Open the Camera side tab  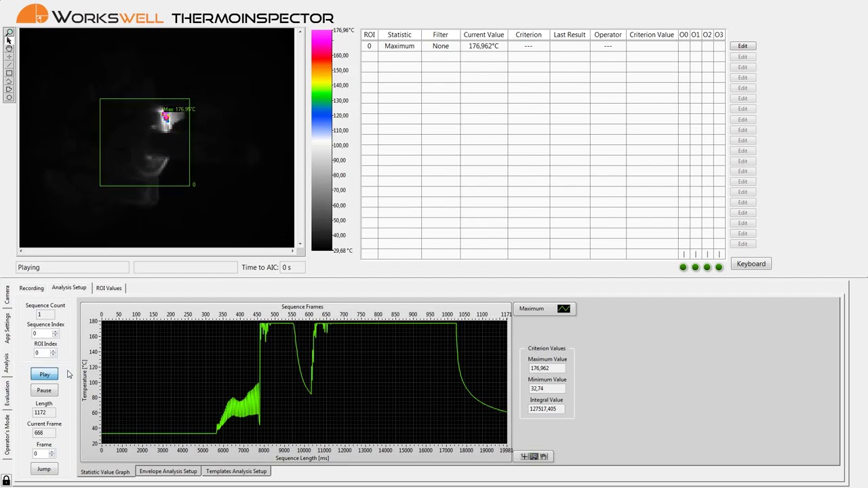(x=7, y=294)
